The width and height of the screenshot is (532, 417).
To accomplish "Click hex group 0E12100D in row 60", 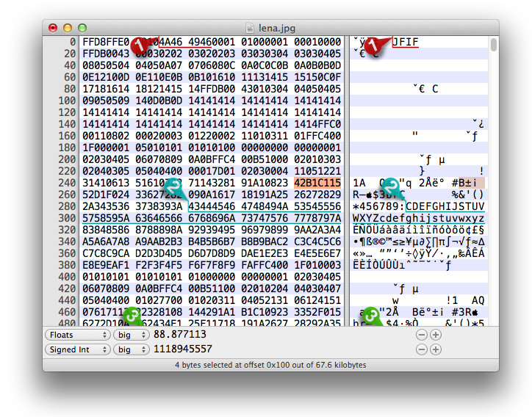I will 106,77.
